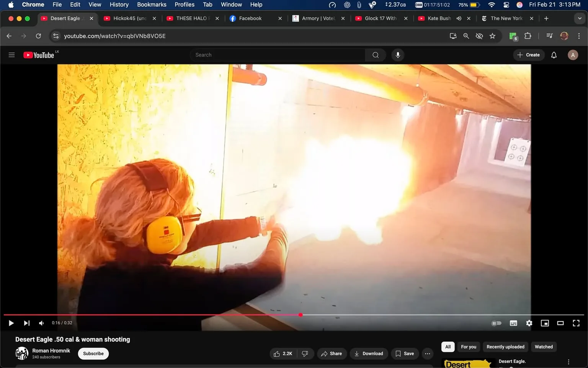The width and height of the screenshot is (588, 368).
Task: Open YouTube notifications bell
Action: tap(554, 55)
